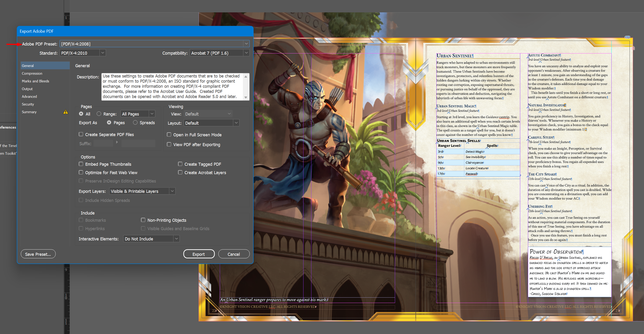Click the description scroll down arrow
Image resolution: width=644 pixels, height=334 pixels.
pyautogui.click(x=246, y=97)
